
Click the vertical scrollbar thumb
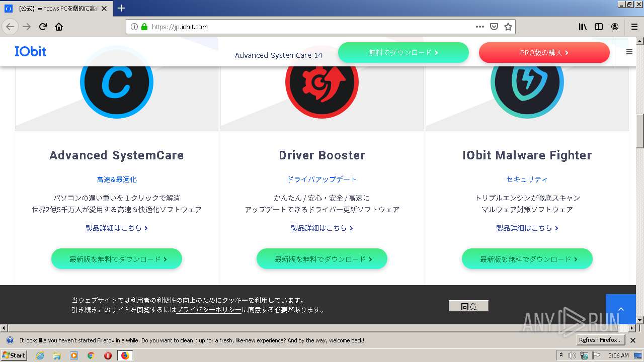640,130
